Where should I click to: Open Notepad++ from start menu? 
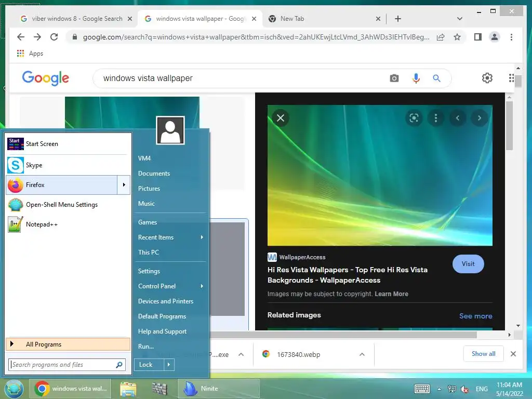68,224
